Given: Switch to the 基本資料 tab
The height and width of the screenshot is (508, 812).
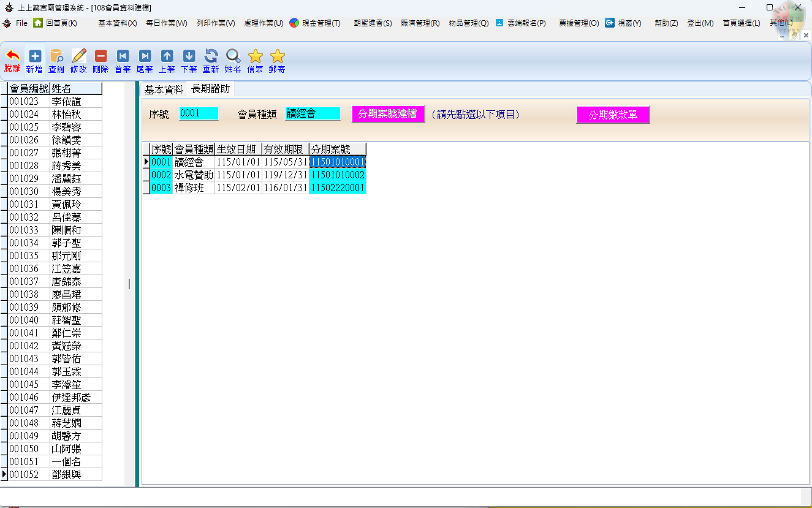Looking at the screenshot, I should (x=164, y=89).
